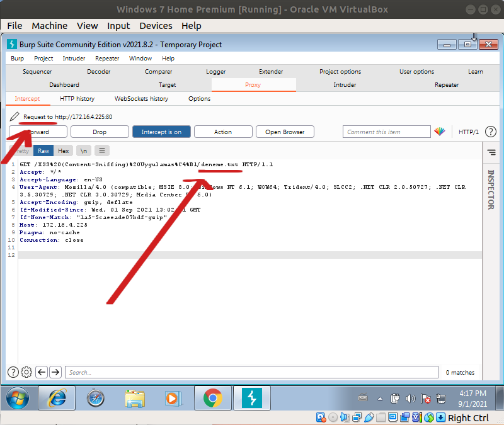The width and height of the screenshot is (504, 425).
Task: Open the Intruder menu in menu bar
Action: tap(74, 58)
